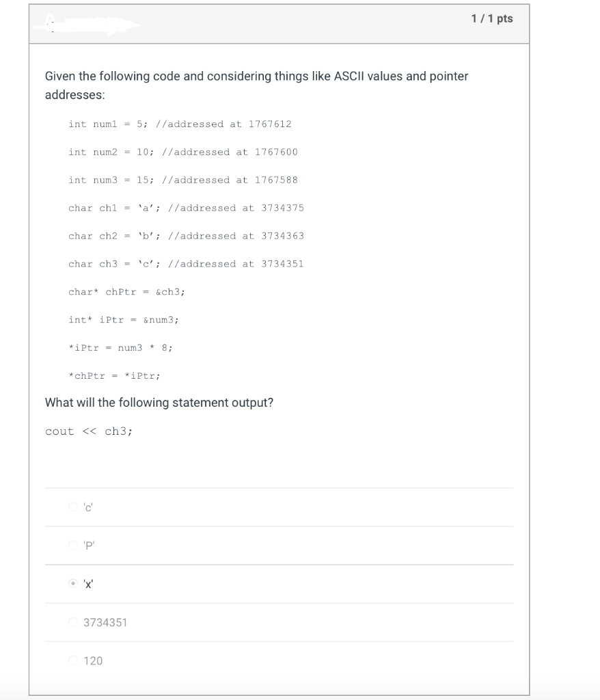Click the 'P' answer label text
Viewport: 600px width, 700px height.
[90, 545]
